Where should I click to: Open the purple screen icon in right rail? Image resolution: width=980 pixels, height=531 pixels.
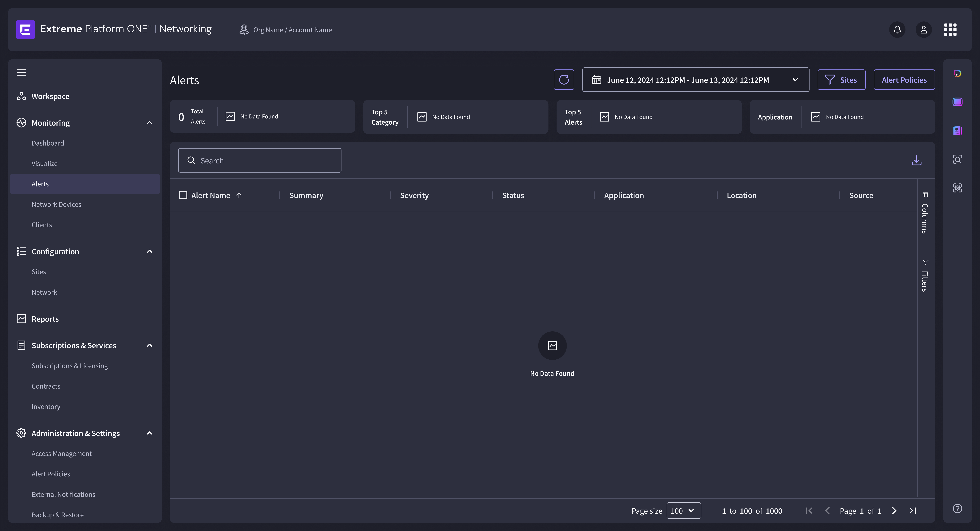pos(957,102)
